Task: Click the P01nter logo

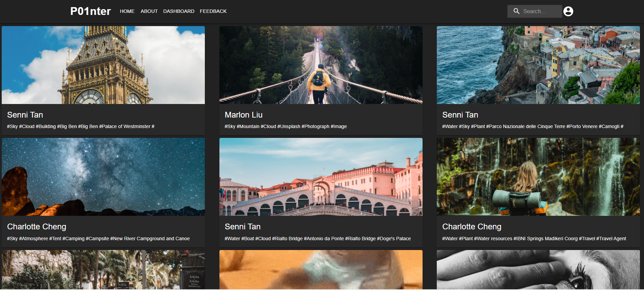Action: (x=90, y=11)
